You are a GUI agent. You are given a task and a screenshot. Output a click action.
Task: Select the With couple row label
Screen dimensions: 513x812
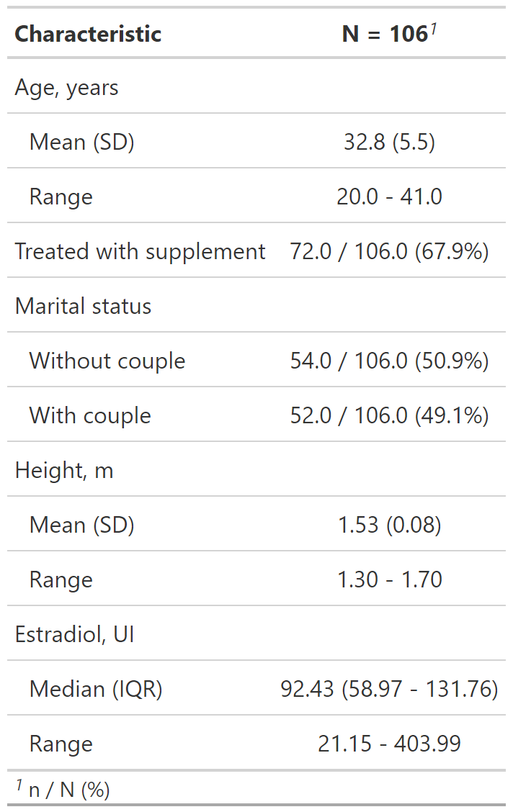pyautogui.click(x=90, y=415)
